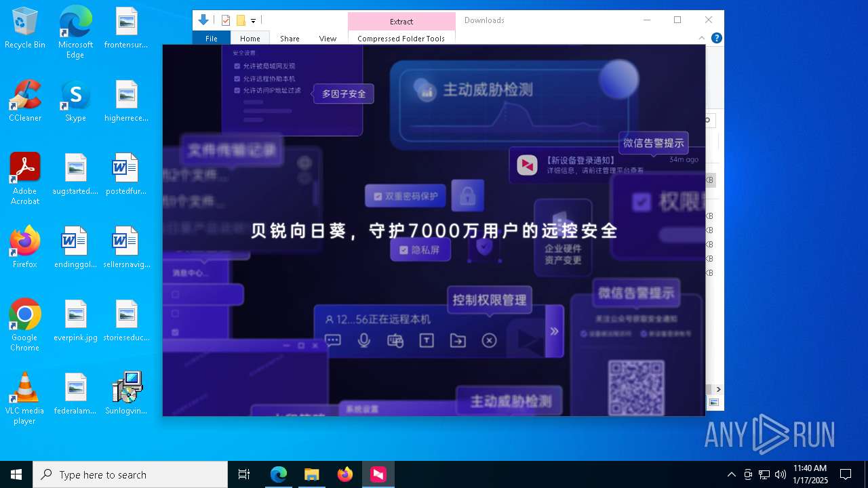Open the Customize Quick Access Toolbar dropdown
This screenshot has width=868, height=488.
(x=253, y=21)
